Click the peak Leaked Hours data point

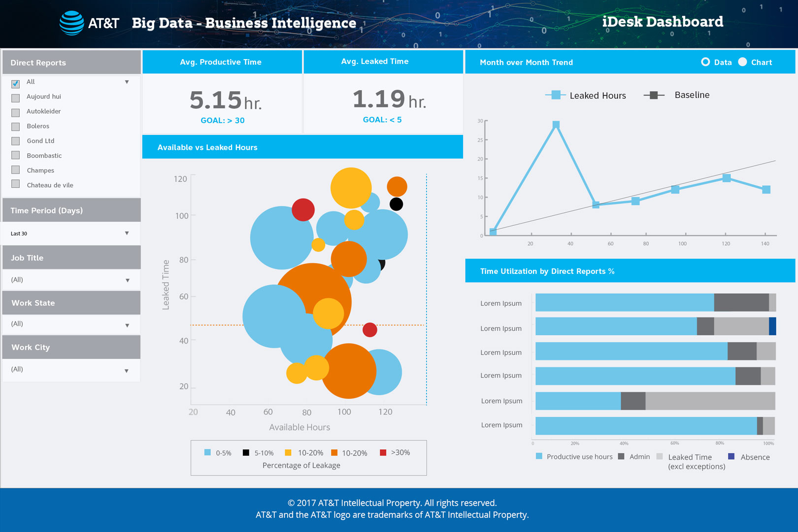pos(556,125)
